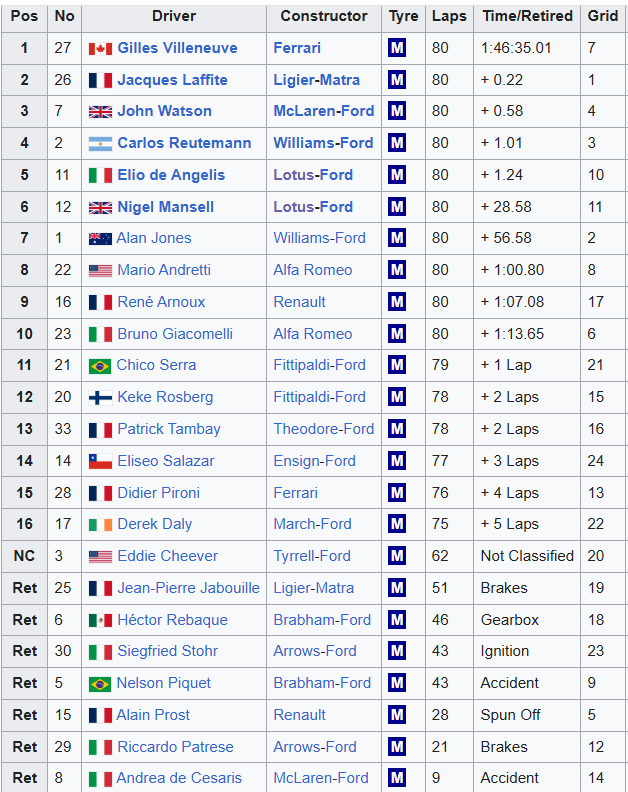Click the Canadian flag beside Gilles Villeneuve
This screenshot has height=792, width=628.
coord(100,48)
